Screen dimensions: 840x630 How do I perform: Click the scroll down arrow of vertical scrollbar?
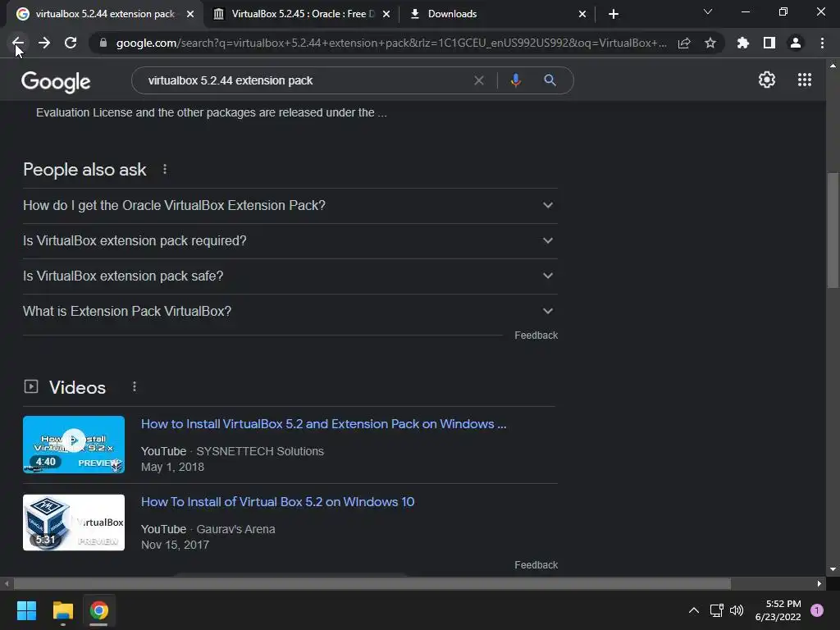[833, 569]
